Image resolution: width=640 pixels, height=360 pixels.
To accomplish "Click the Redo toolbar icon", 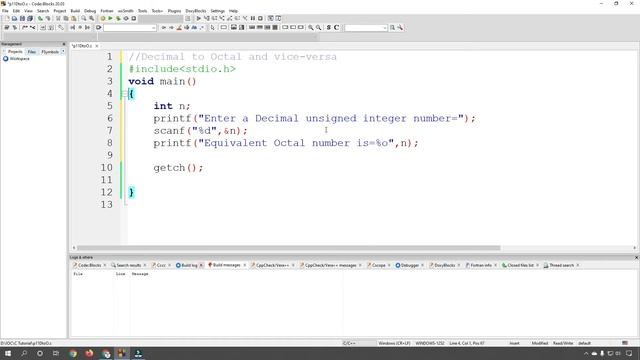I will 48,18.
